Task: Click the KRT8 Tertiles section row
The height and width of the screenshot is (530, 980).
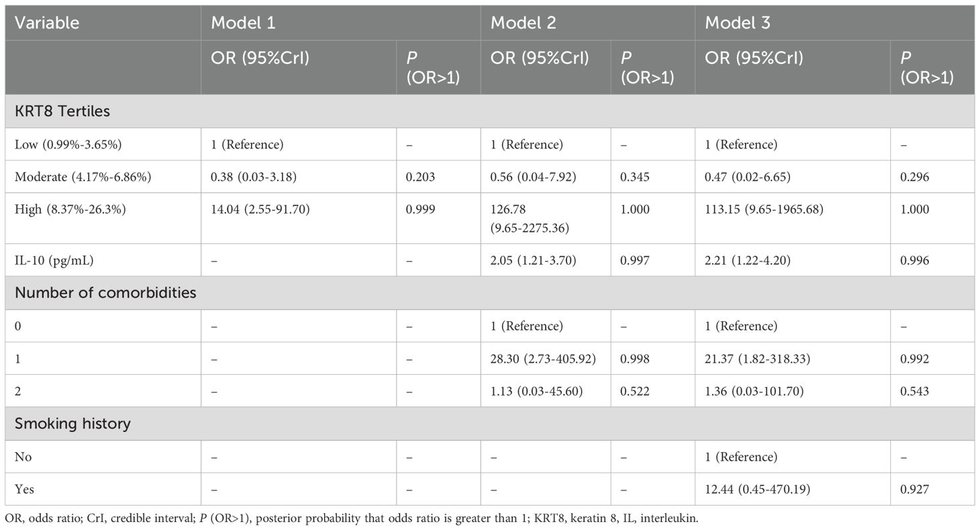Action: point(490,112)
